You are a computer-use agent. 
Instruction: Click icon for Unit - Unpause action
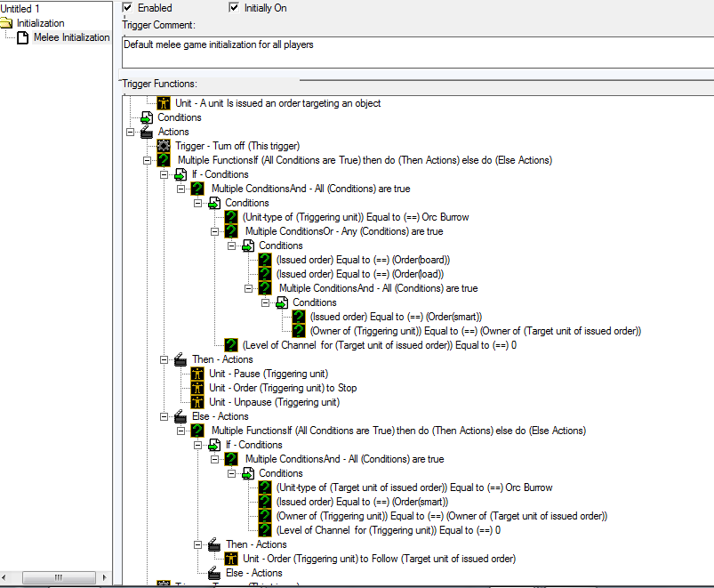click(197, 402)
